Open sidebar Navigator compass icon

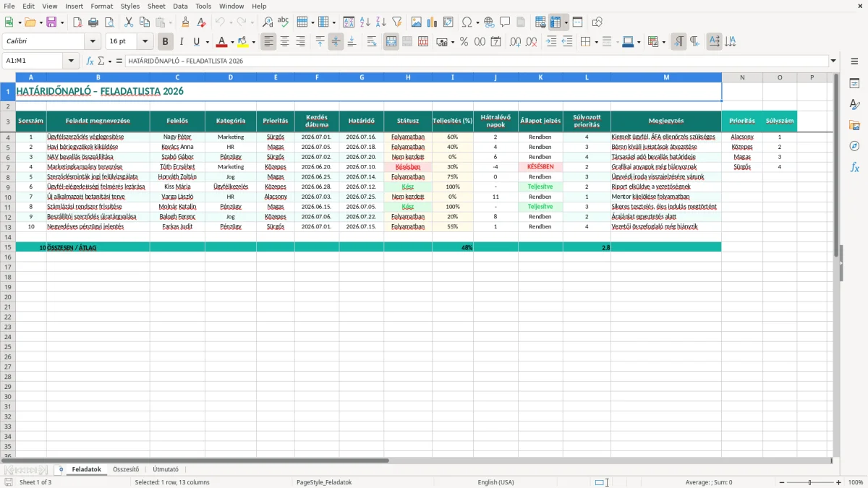[854, 146]
